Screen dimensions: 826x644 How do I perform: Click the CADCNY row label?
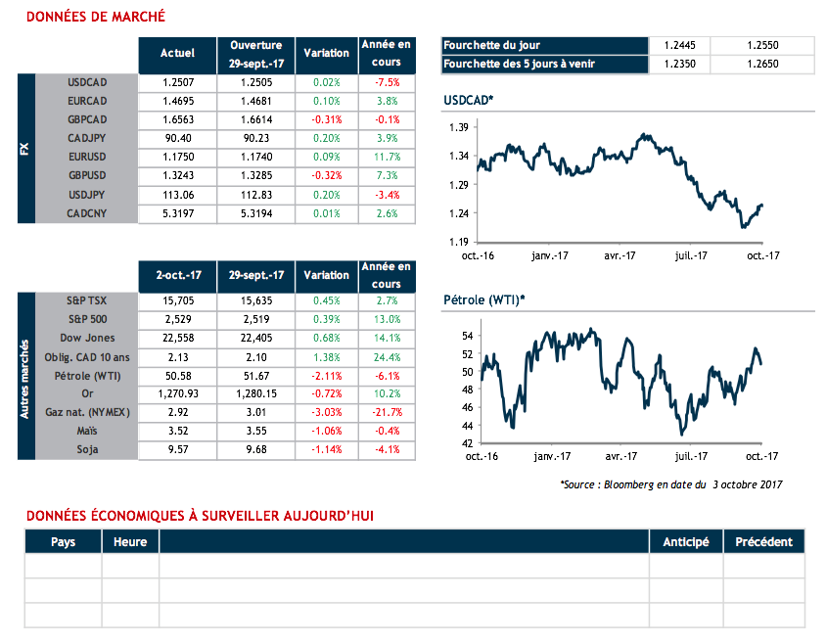pos(87,212)
